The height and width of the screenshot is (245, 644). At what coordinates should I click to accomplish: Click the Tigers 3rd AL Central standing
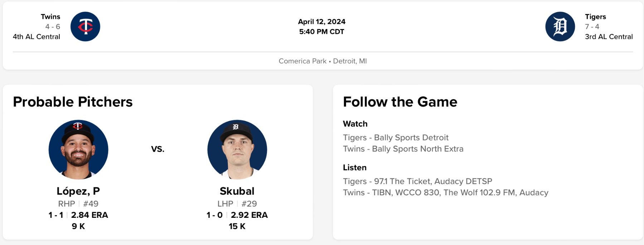609,36
